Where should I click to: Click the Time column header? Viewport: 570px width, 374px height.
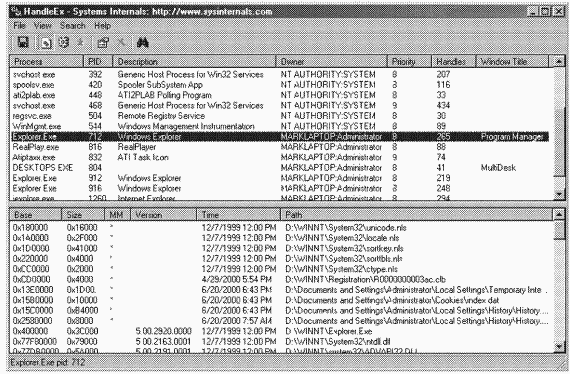(238, 215)
